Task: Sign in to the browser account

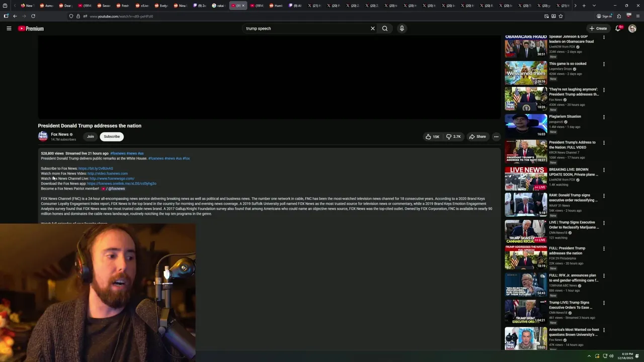Action: pyautogui.click(x=604, y=16)
